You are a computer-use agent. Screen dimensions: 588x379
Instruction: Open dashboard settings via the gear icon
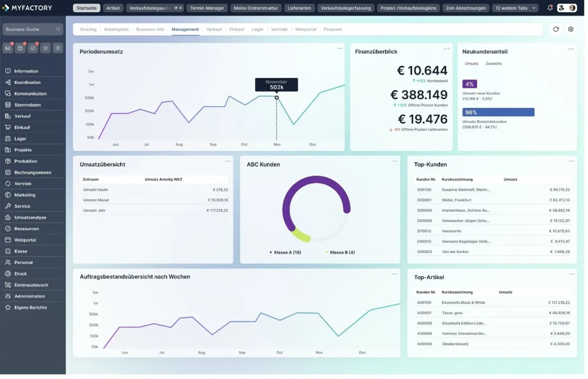[x=570, y=29]
